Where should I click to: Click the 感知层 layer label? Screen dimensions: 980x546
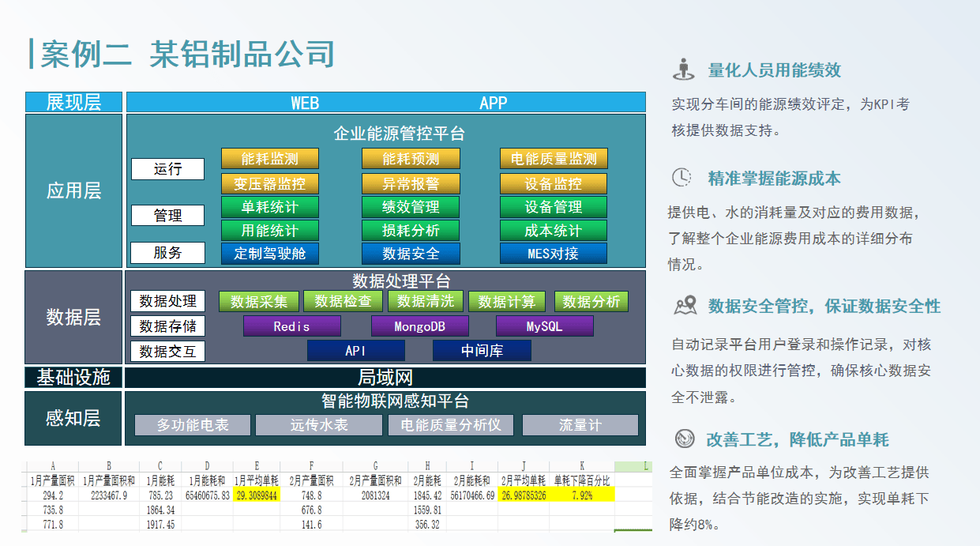coord(74,418)
